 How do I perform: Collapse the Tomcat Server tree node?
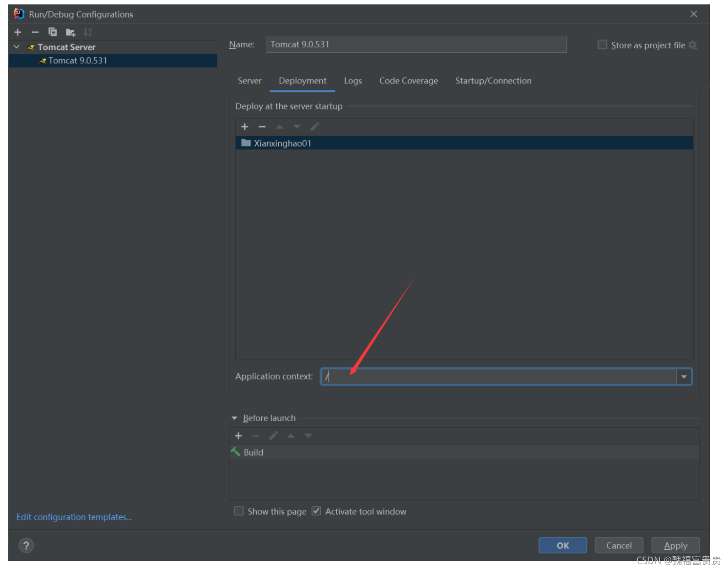pyautogui.click(x=17, y=47)
